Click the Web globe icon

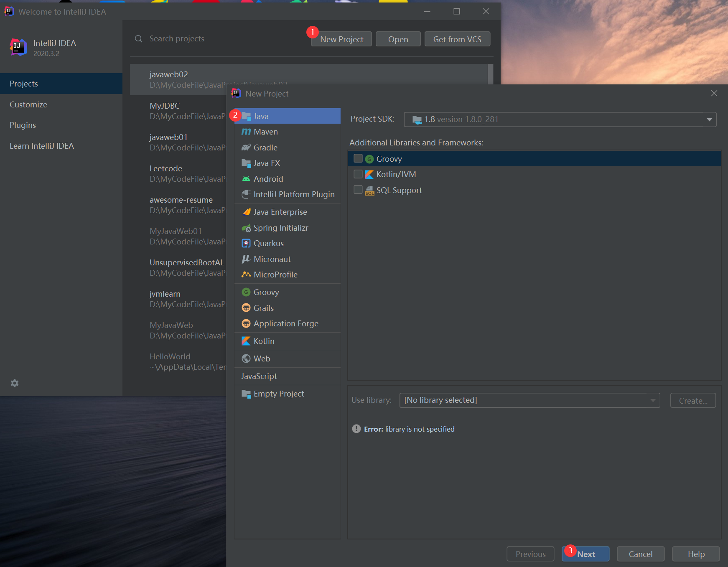coord(246,359)
